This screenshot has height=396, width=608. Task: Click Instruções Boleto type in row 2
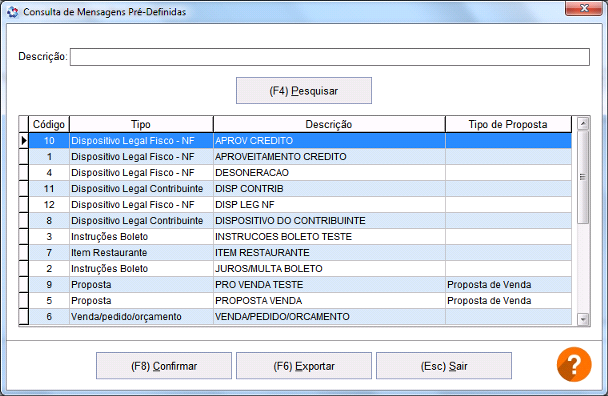141,268
